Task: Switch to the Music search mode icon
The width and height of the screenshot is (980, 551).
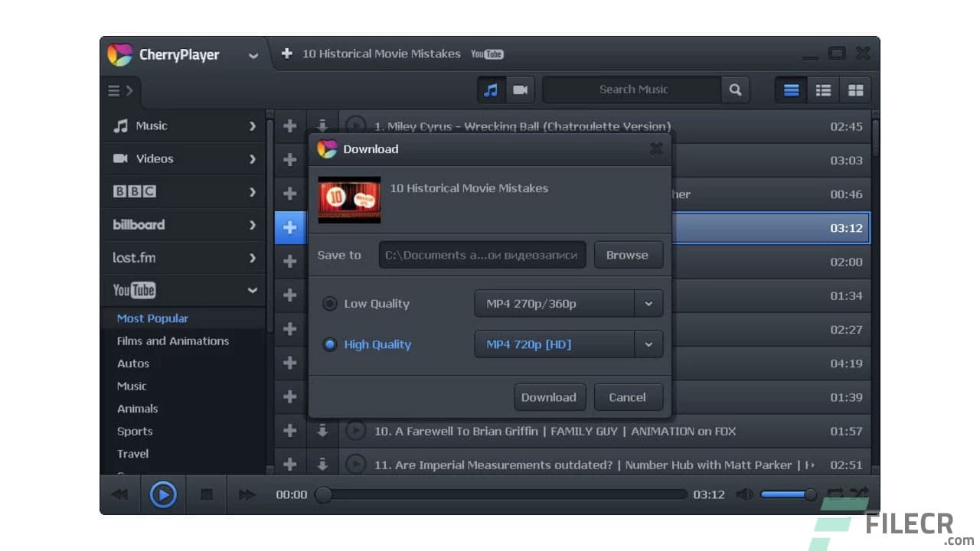Action: click(x=490, y=90)
